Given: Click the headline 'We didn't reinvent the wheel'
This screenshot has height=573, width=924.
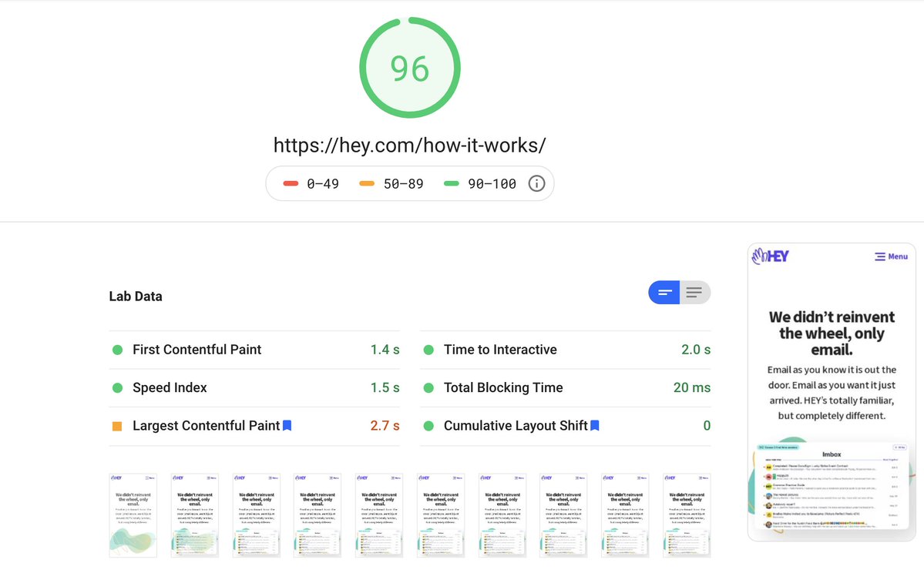Looking at the screenshot, I should (x=832, y=333).
